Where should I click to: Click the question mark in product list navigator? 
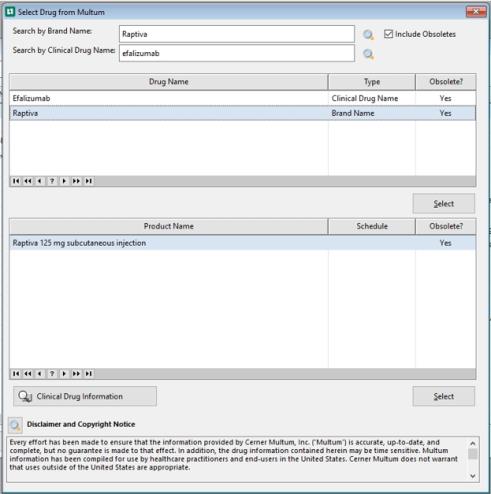[52, 374]
